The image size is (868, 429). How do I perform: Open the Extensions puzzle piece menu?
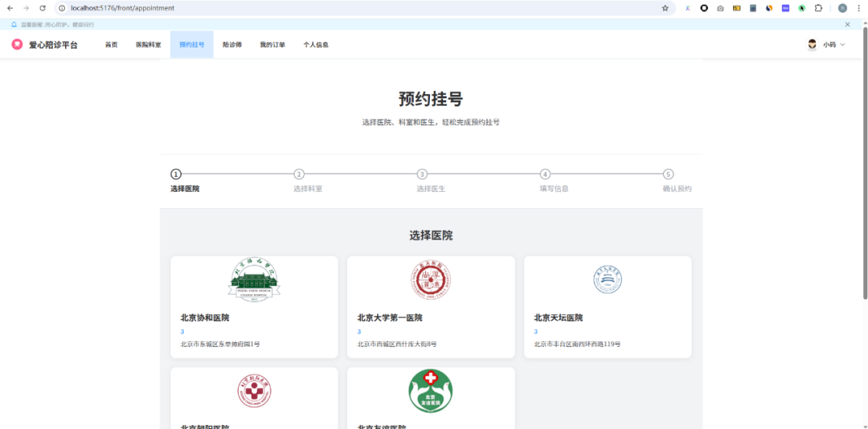point(817,8)
